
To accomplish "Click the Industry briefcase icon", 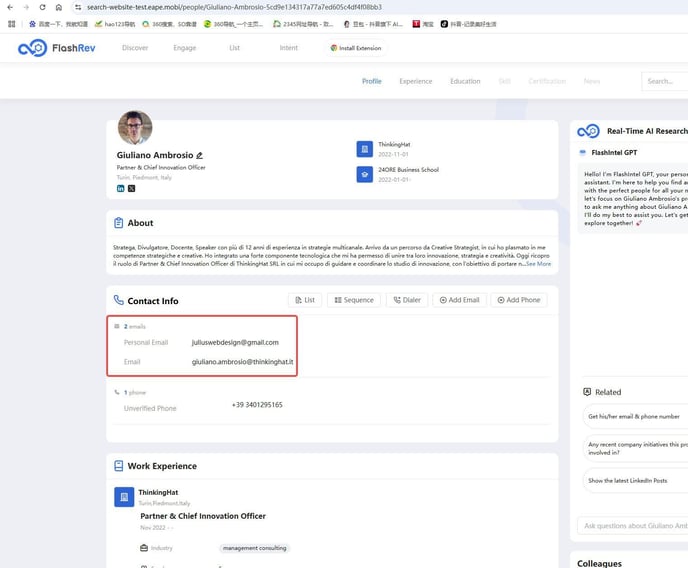I will point(144,548).
